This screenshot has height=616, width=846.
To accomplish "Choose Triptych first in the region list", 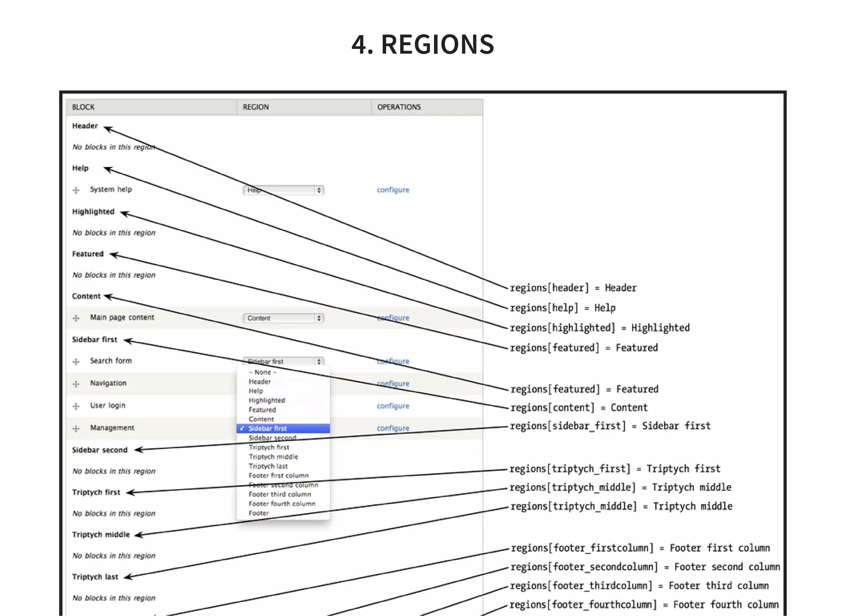I will click(269, 448).
